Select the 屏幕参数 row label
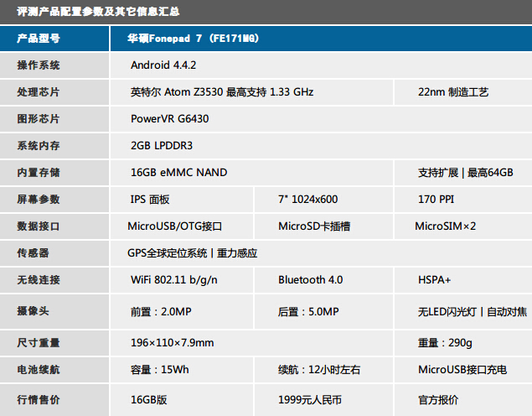532x416 pixels. 54,200
